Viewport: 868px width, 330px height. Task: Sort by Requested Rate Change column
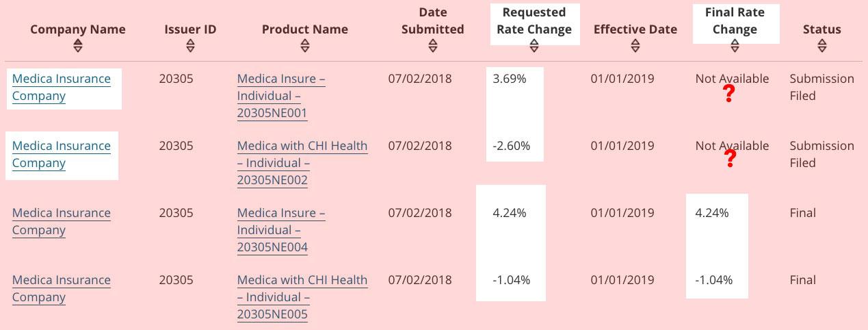pos(534,46)
